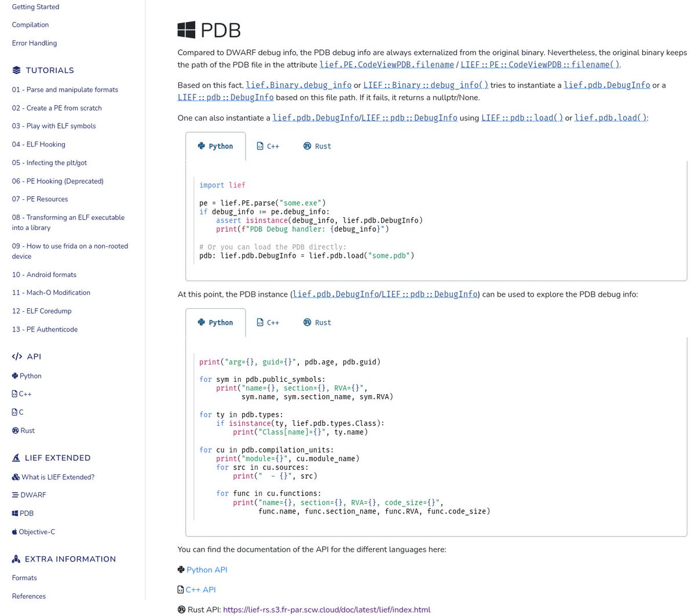Click the Tutorials section stack icon
Screen dimensions: 695x616
click(x=16, y=70)
